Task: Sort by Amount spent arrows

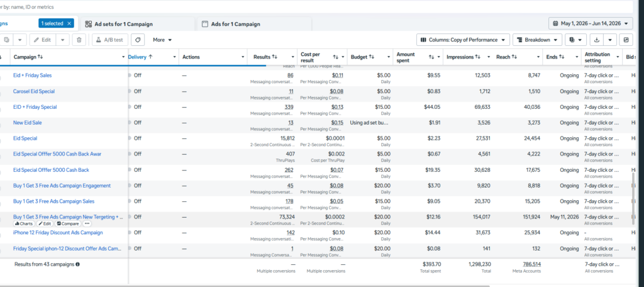Action: pos(431,57)
